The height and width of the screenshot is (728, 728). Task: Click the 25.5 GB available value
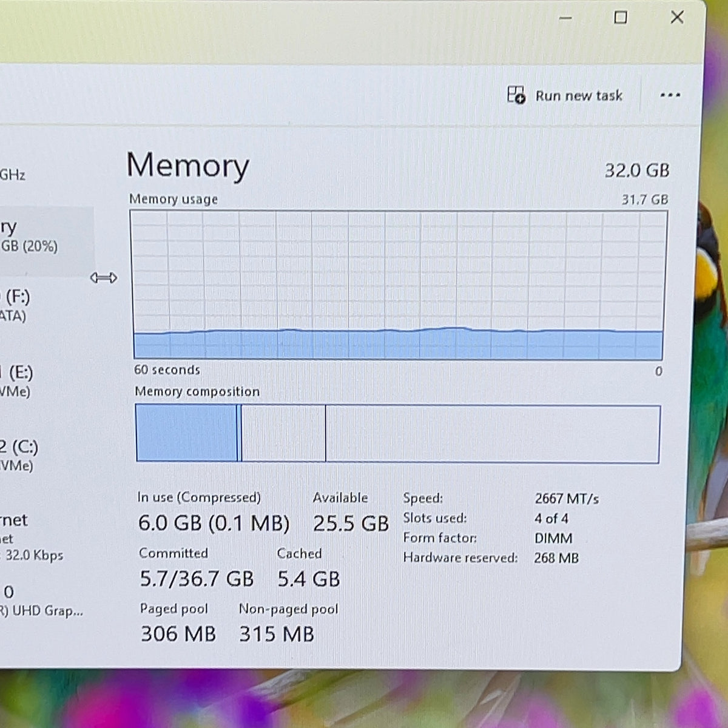pyautogui.click(x=351, y=524)
